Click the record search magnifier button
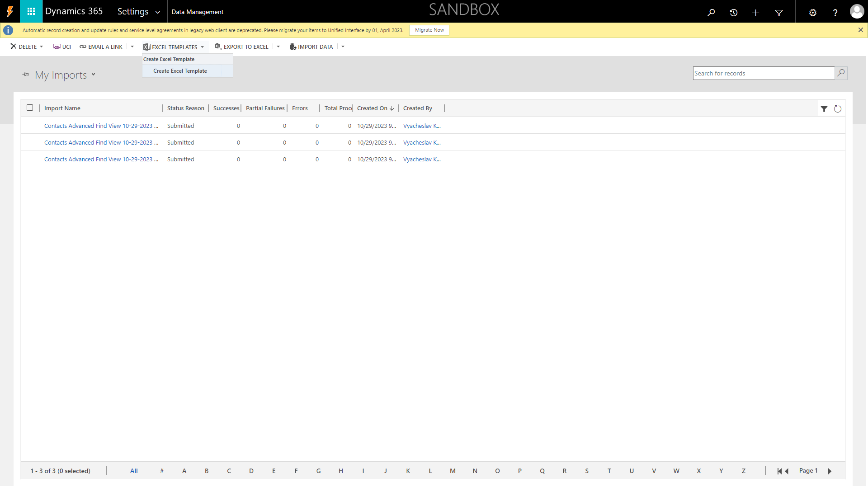 click(x=841, y=73)
